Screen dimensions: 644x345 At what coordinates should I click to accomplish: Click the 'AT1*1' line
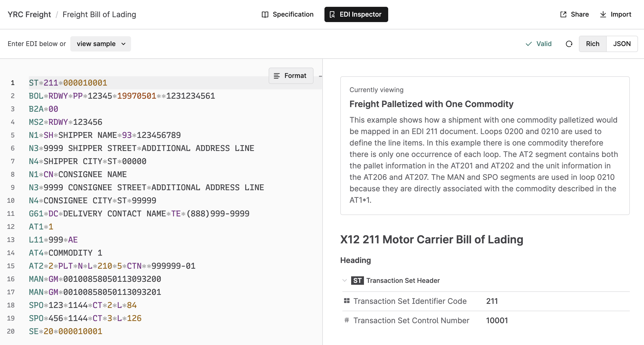[41, 227]
